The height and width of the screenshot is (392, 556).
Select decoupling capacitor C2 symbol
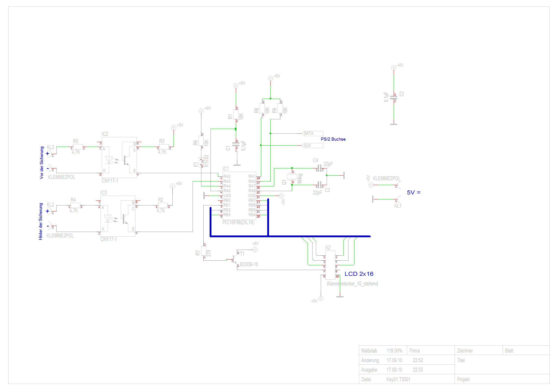(394, 98)
